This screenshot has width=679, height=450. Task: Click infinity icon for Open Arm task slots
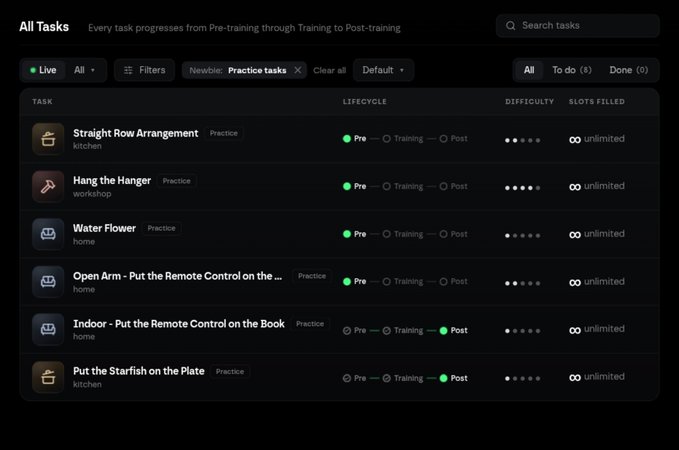[575, 282]
